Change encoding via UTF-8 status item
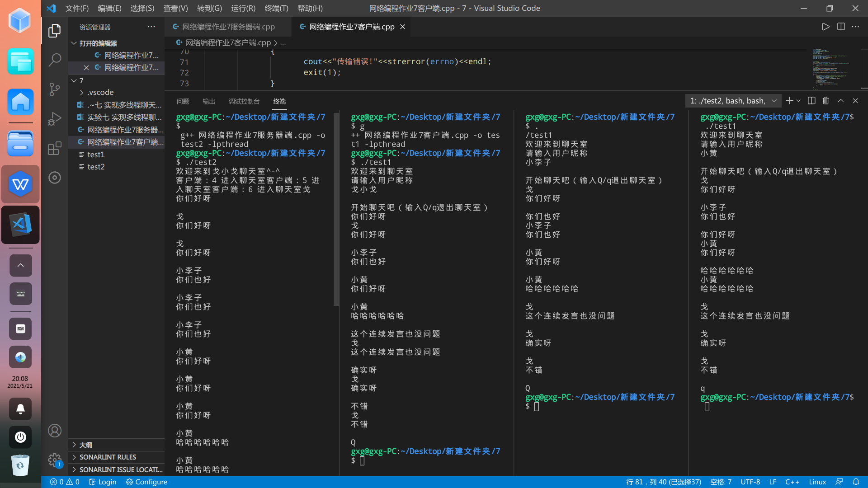Image resolution: width=868 pixels, height=488 pixels. (x=750, y=482)
